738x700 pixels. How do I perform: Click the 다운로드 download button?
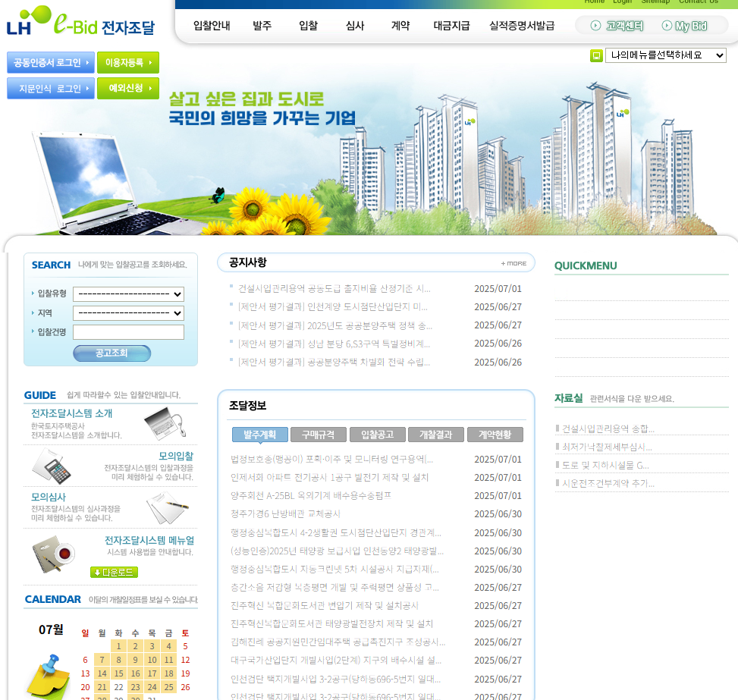pyautogui.click(x=114, y=572)
